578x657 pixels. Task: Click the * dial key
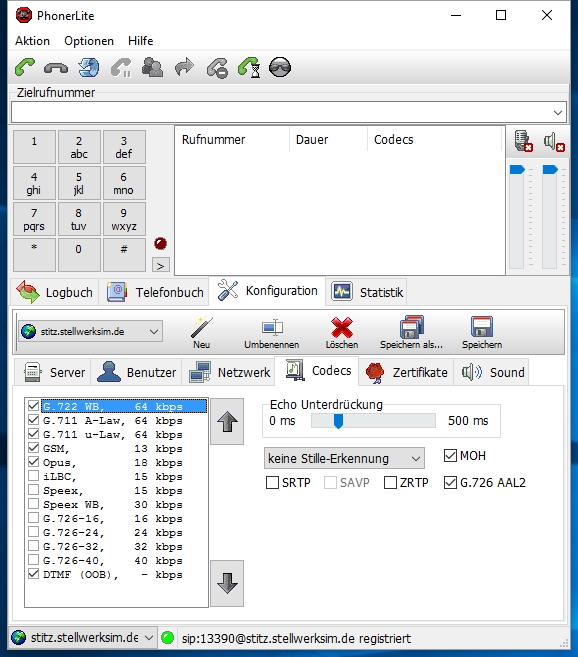pos(34,255)
